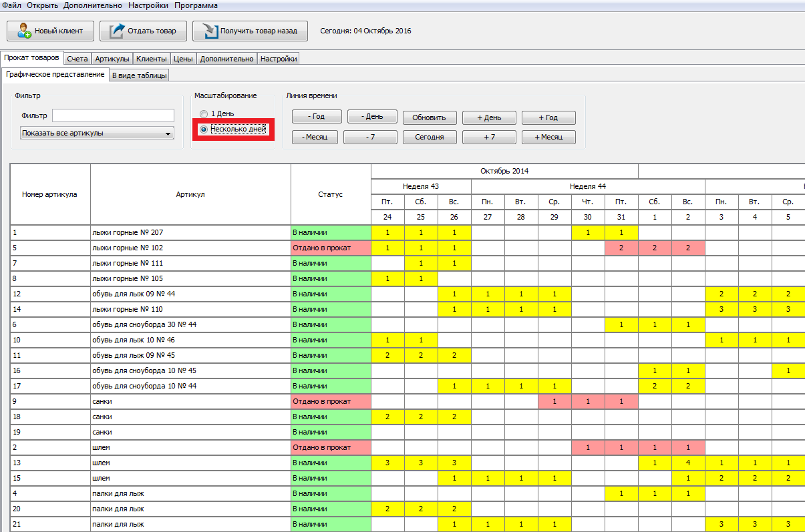805x532 pixels.
Task: Open the Дополнительно menu in menu bar
Action: 93,5
